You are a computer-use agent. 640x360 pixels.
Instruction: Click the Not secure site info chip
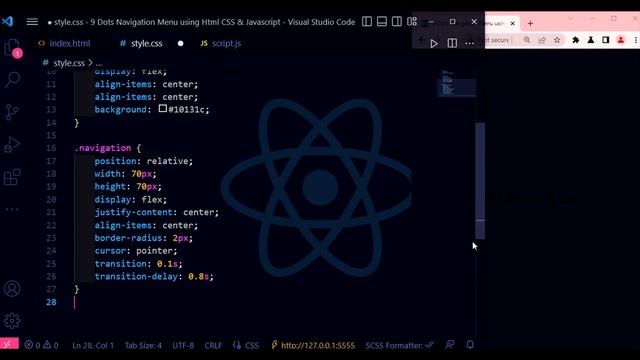(x=495, y=40)
